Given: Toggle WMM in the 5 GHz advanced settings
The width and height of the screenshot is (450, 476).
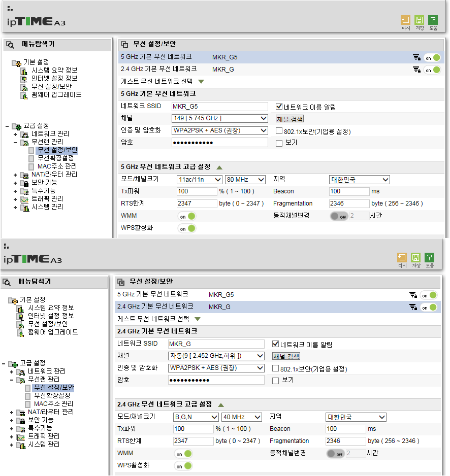Looking at the screenshot, I should pos(186,216).
